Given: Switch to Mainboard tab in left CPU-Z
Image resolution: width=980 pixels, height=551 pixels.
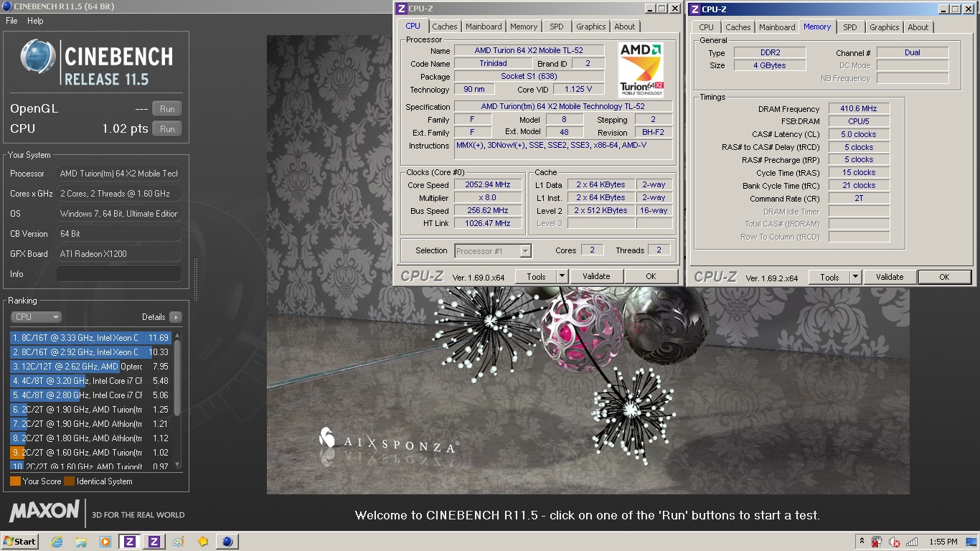Looking at the screenshot, I should pyautogui.click(x=484, y=27).
